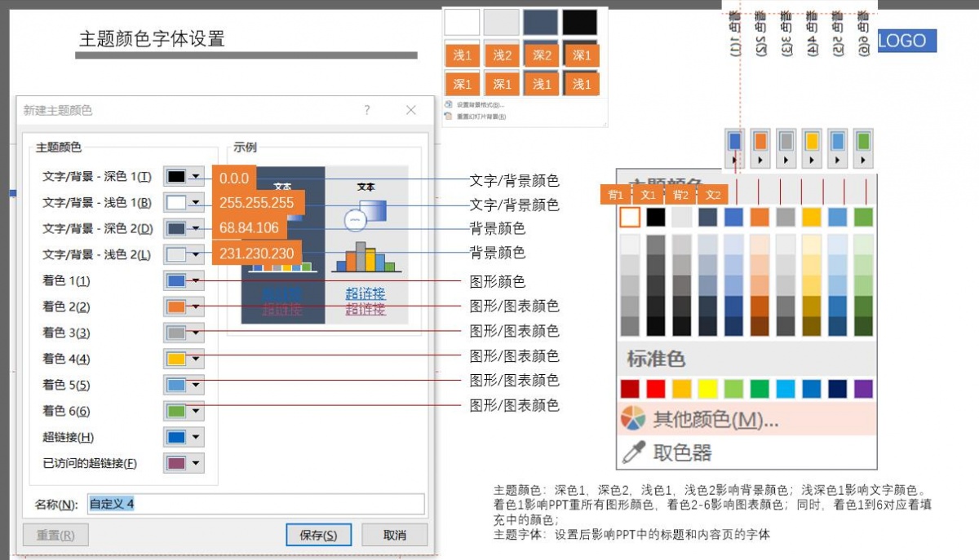This screenshot has height=560, width=979.
Task: Select the orange theme variant thumbnail
Action: [x=760, y=141]
